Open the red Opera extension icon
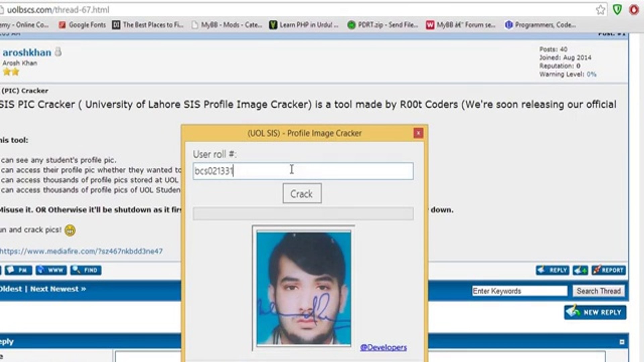This screenshot has height=362, width=644. pos(634,10)
